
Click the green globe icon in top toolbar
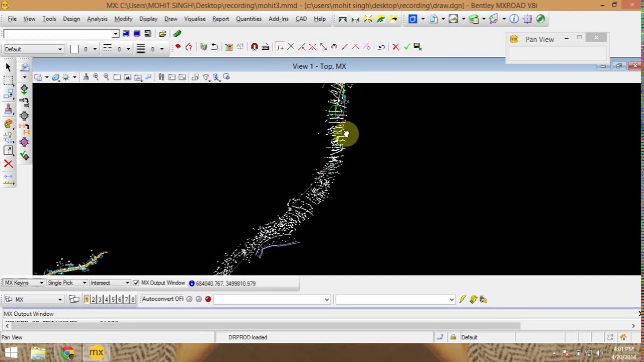[540, 19]
